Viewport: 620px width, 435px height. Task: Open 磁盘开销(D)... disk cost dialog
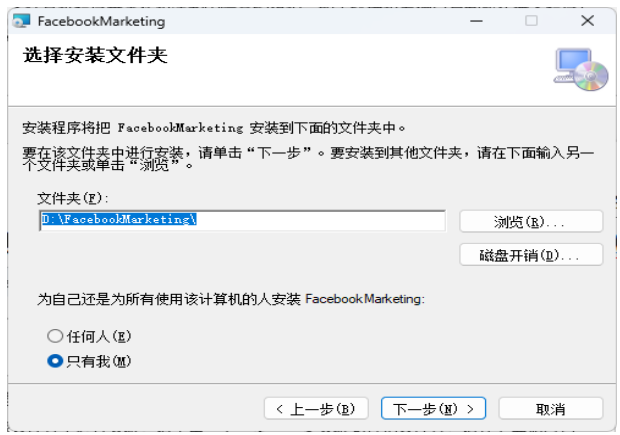(531, 255)
